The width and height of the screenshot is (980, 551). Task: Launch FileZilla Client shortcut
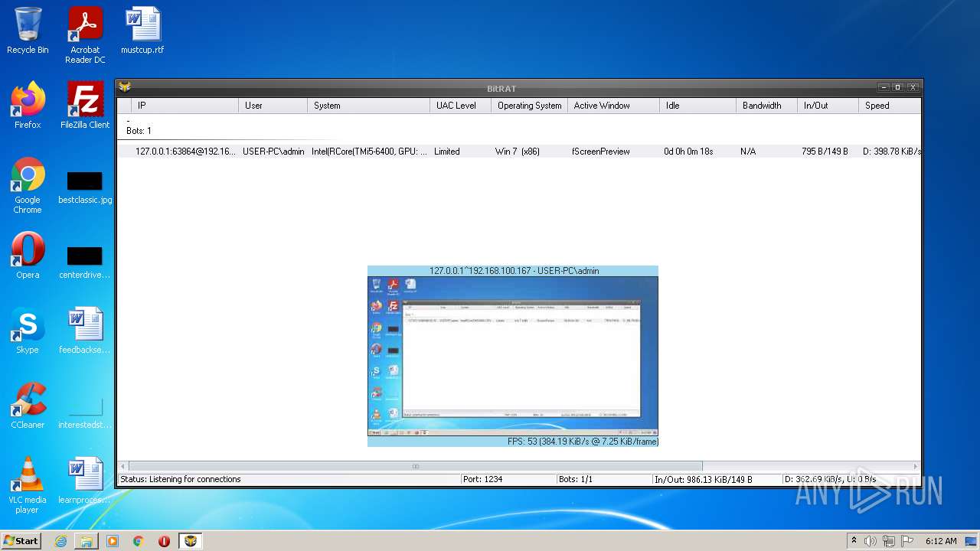(x=85, y=106)
